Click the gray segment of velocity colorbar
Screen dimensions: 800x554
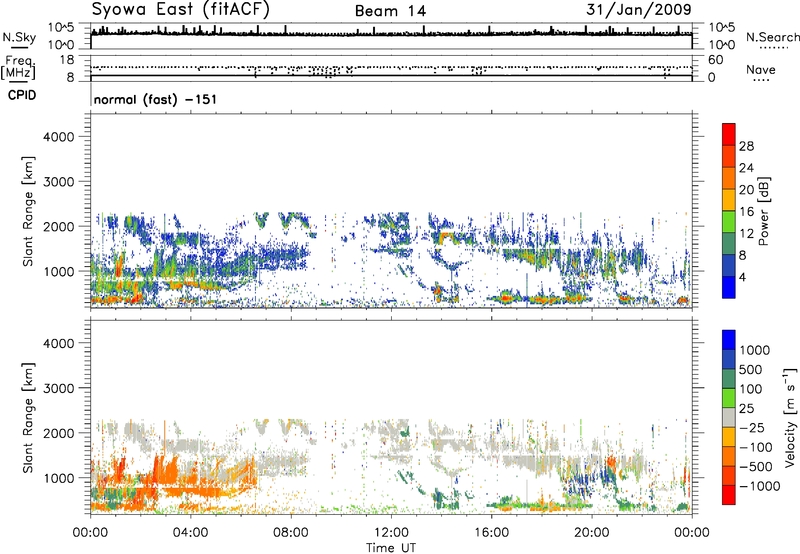click(729, 417)
